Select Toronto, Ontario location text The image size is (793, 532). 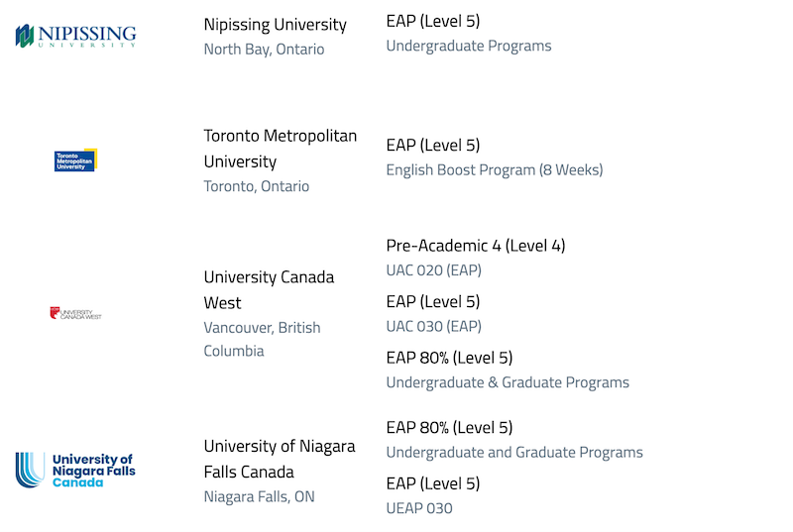[257, 186]
